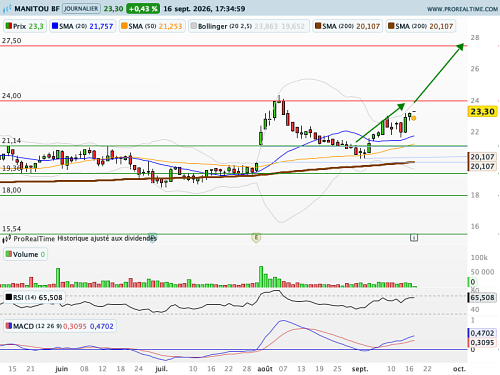The width and height of the screenshot is (500, 375).
Task: Toggle the Volume 0 legend
Action: pos(25,254)
